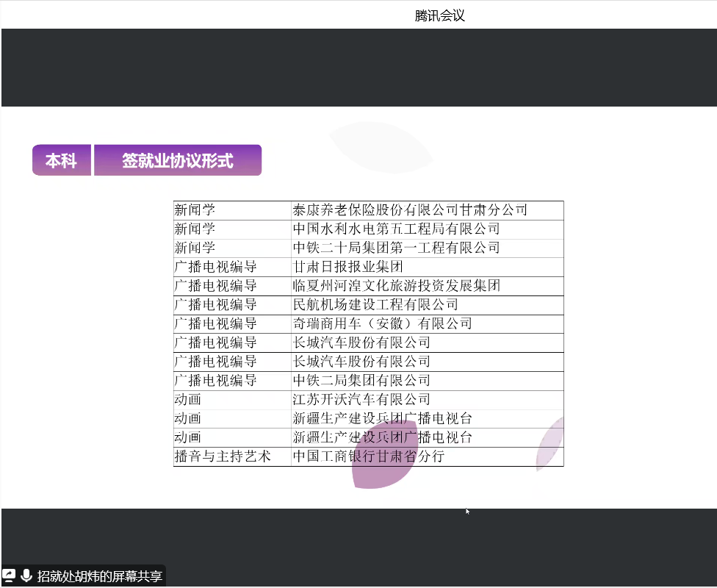
Task: Click the first 动画 major cell
Action: pyautogui.click(x=184, y=399)
